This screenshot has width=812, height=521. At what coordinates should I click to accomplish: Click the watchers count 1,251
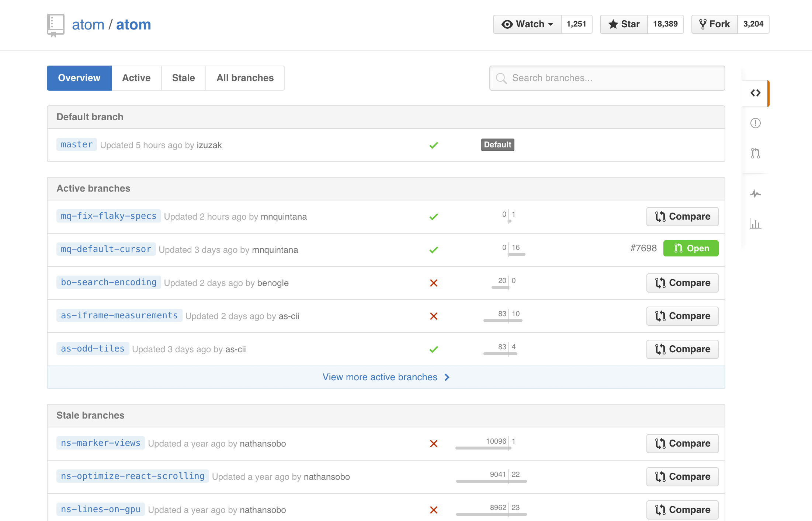click(576, 24)
